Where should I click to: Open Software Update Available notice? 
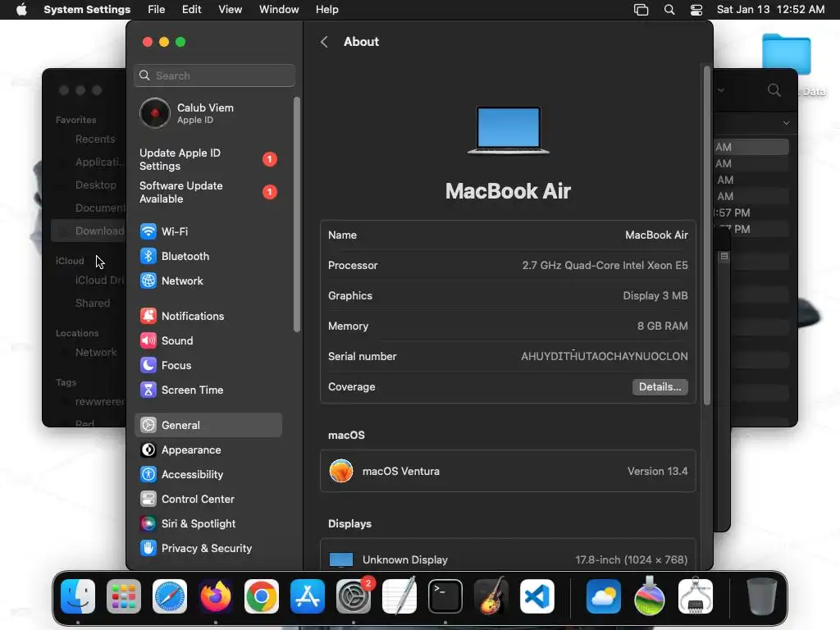[208, 192]
